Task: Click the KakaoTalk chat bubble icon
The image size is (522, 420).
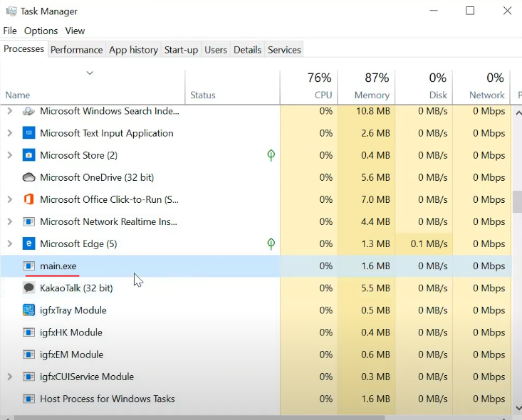Action: 28,288
